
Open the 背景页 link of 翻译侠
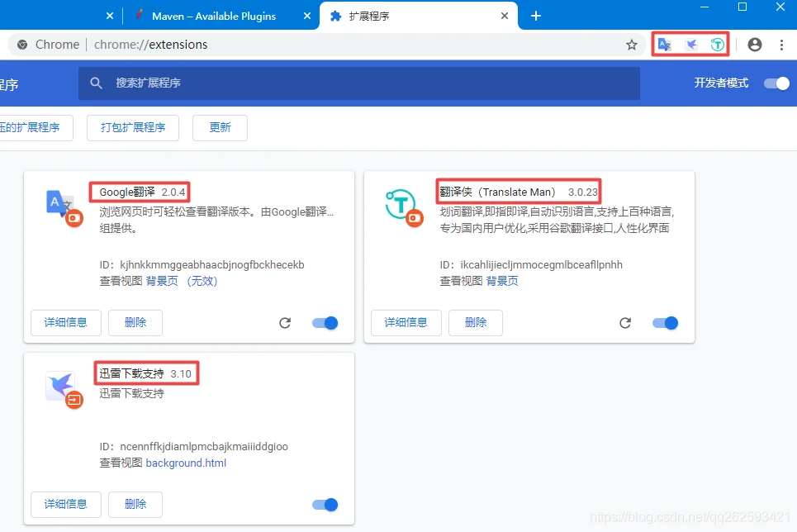pos(502,281)
